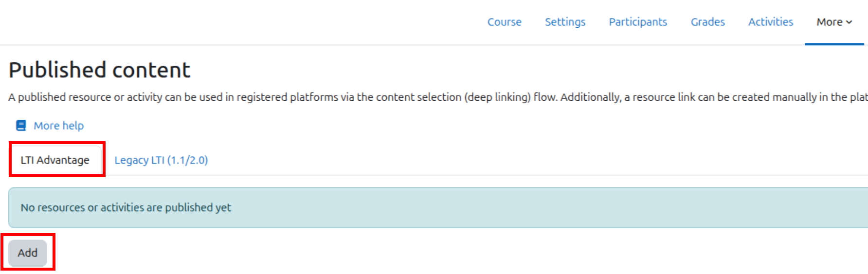Click the '(deep linking)' phrase in description
Image resolution: width=868 pixels, height=274 pixels.
tap(497, 97)
